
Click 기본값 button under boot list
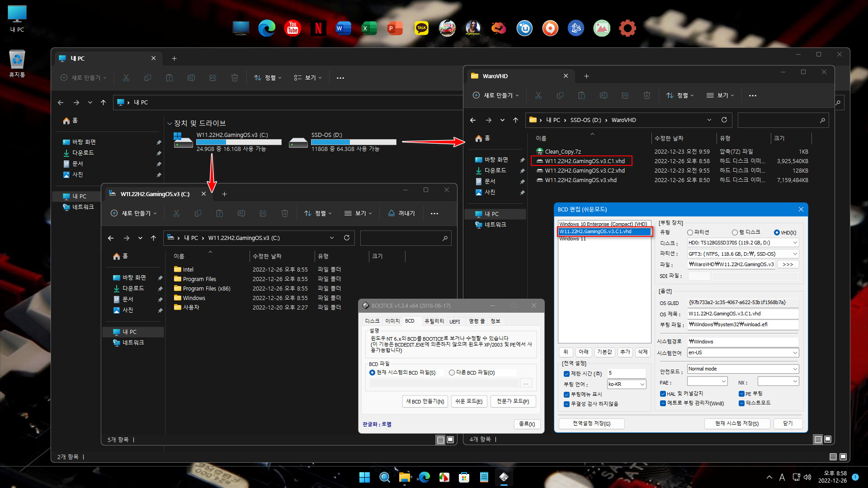pos(604,352)
